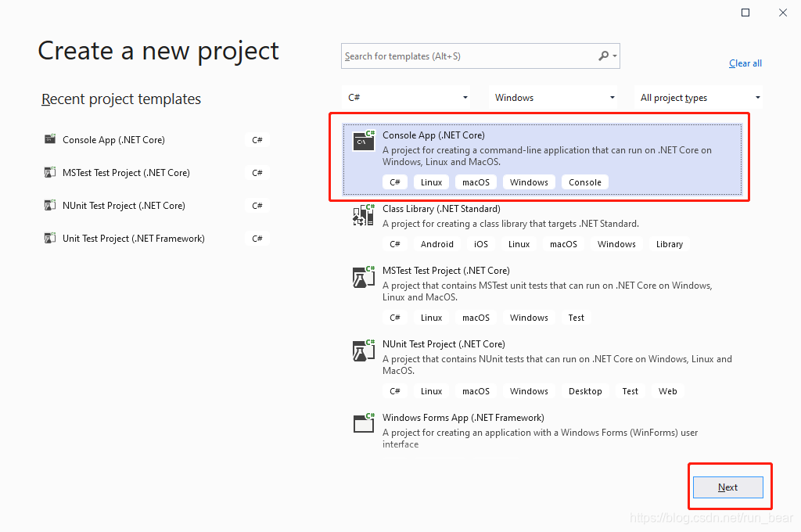
Task: Click the Library tag on Class Library
Action: click(x=670, y=244)
